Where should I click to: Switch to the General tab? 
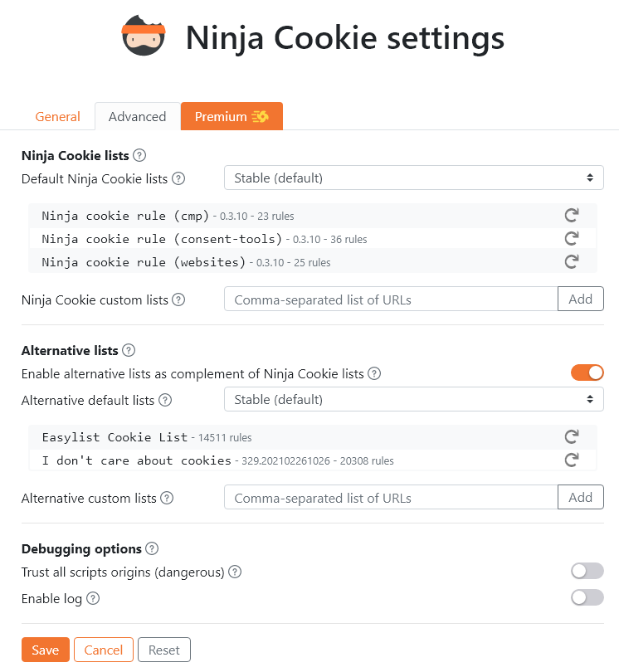(58, 117)
